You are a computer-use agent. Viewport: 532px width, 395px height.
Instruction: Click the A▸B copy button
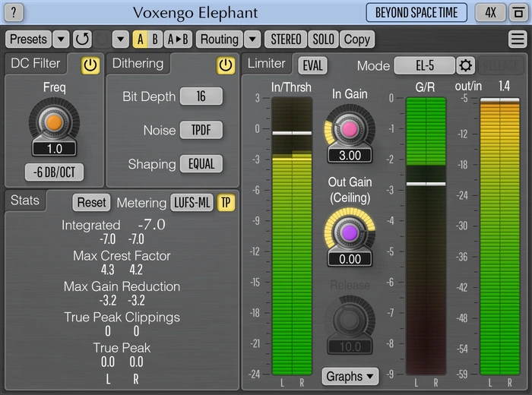pyautogui.click(x=178, y=39)
